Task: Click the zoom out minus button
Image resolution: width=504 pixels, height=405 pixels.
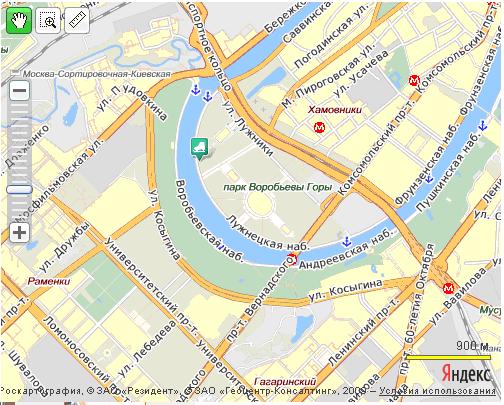Action: (19, 90)
